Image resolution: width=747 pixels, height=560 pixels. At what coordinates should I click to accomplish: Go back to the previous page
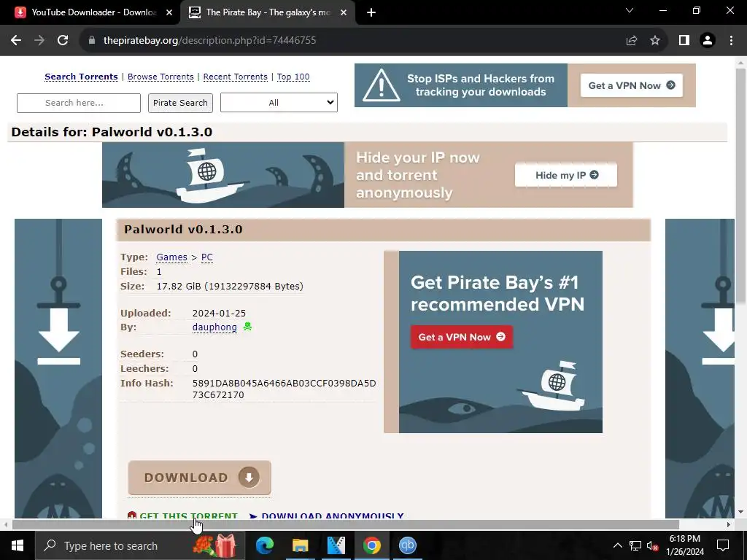click(16, 41)
